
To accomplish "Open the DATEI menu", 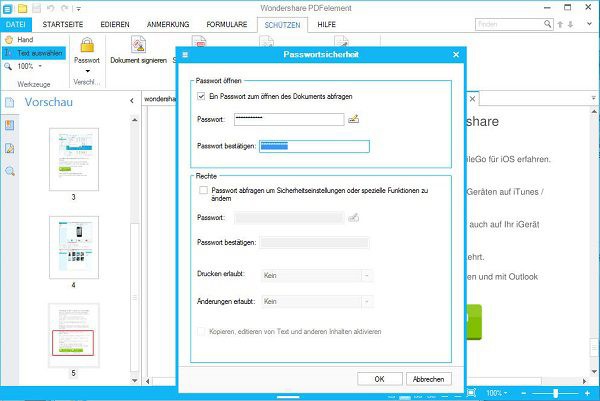I will pyautogui.click(x=16, y=24).
